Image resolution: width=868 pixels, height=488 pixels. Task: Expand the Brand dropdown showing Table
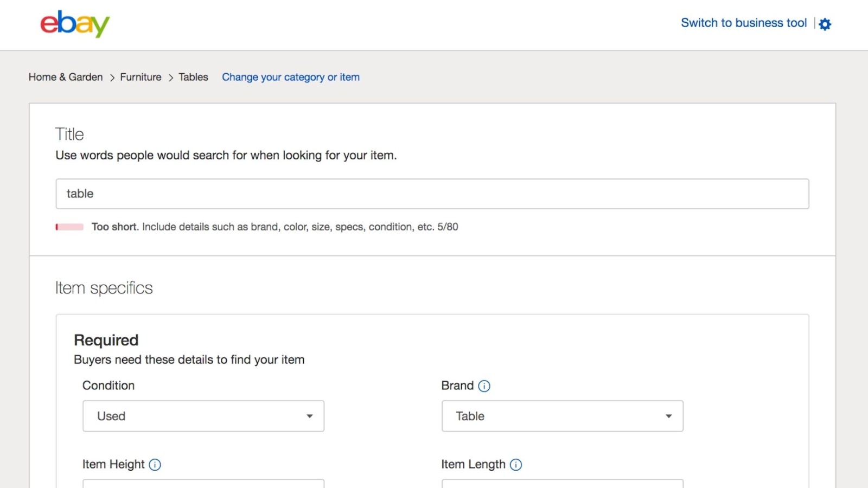[x=562, y=416]
